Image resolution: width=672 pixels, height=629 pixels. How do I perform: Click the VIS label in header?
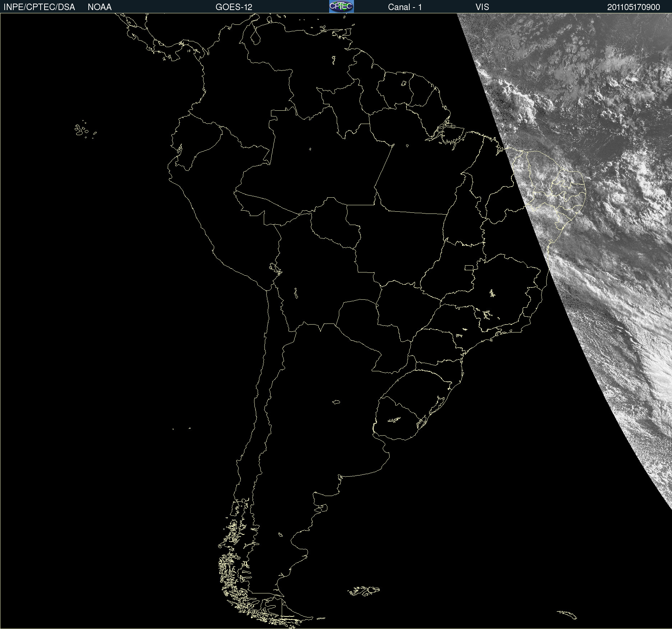(482, 7)
